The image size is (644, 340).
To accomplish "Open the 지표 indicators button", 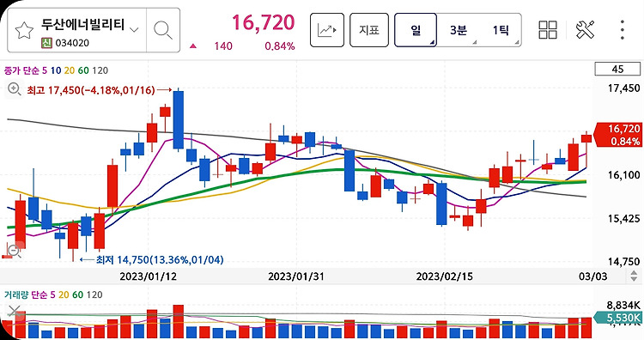I will coord(369,30).
